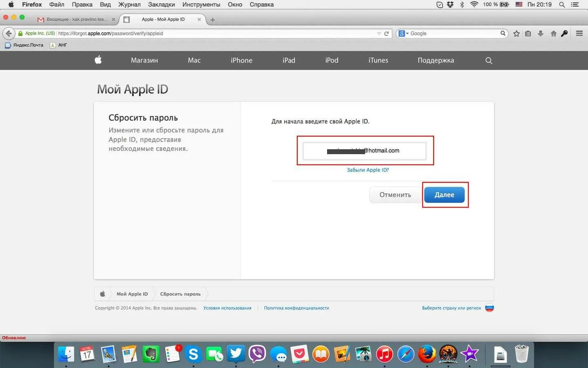Screen dimensions: 588x368
Task: Close the Gmail Входящие tab
Action: pos(113,19)
